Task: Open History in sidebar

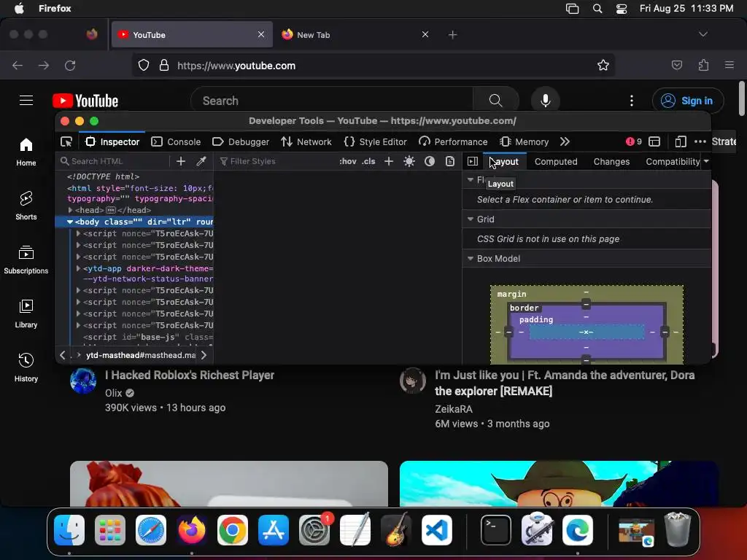Action: (26, 367)
